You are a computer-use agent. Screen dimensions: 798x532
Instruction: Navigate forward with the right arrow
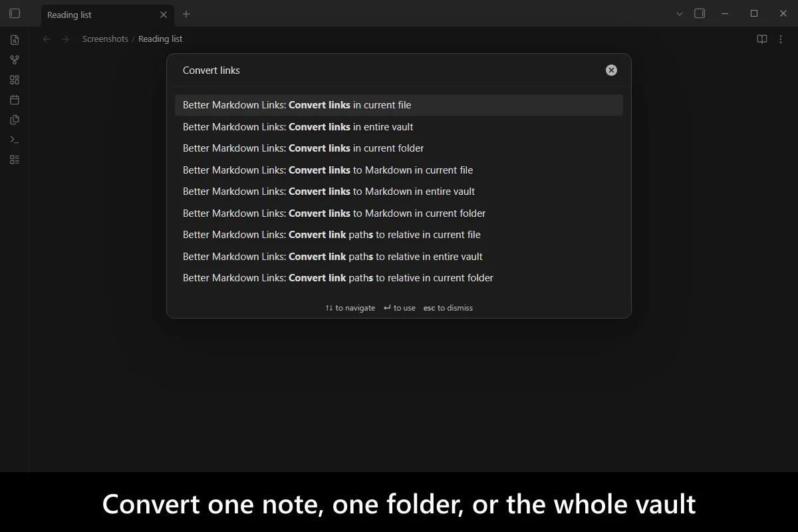pyautogui.click(x=65, y=39)
